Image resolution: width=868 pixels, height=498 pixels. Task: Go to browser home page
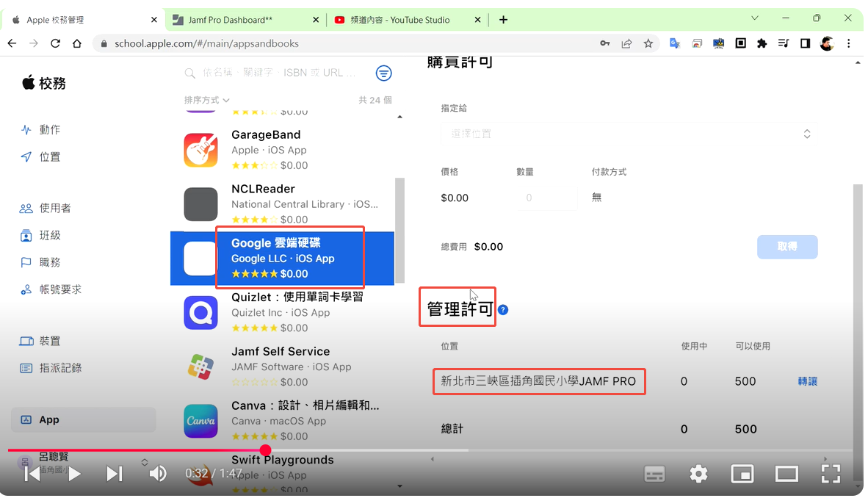(77, 43)
